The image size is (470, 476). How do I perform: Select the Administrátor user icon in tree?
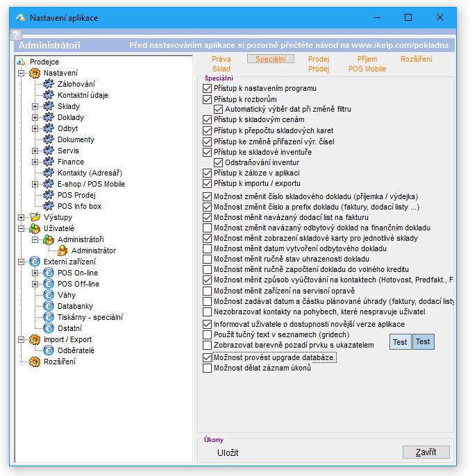(x=62, y=250)
